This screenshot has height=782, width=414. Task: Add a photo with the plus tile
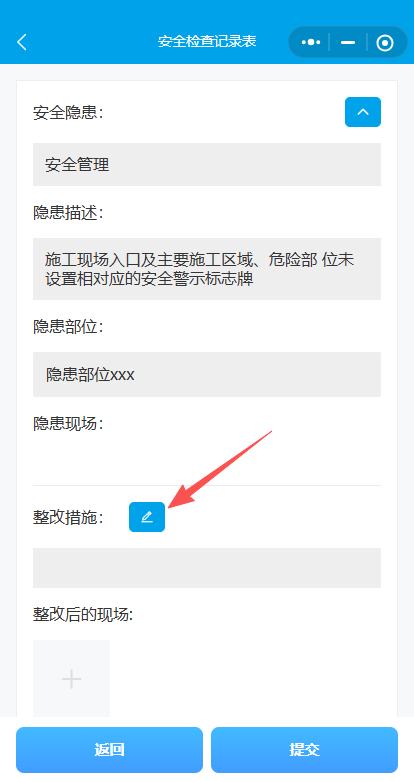[71, 678]
